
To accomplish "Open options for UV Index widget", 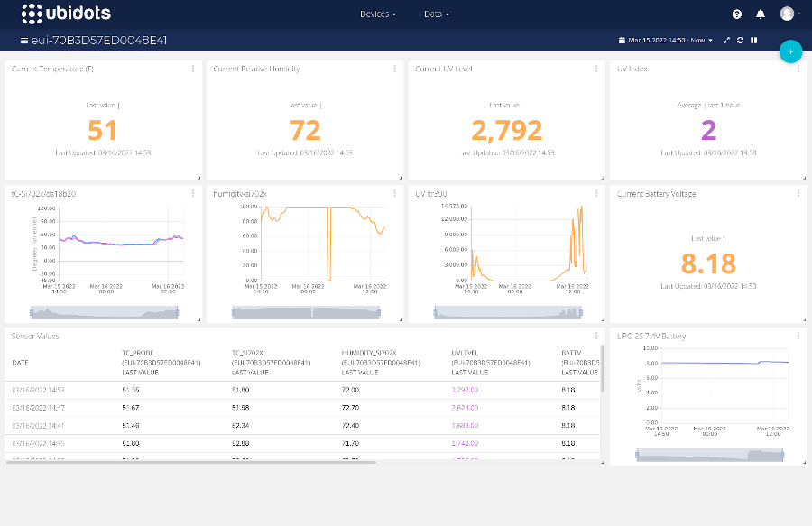I will pos(798,69).
